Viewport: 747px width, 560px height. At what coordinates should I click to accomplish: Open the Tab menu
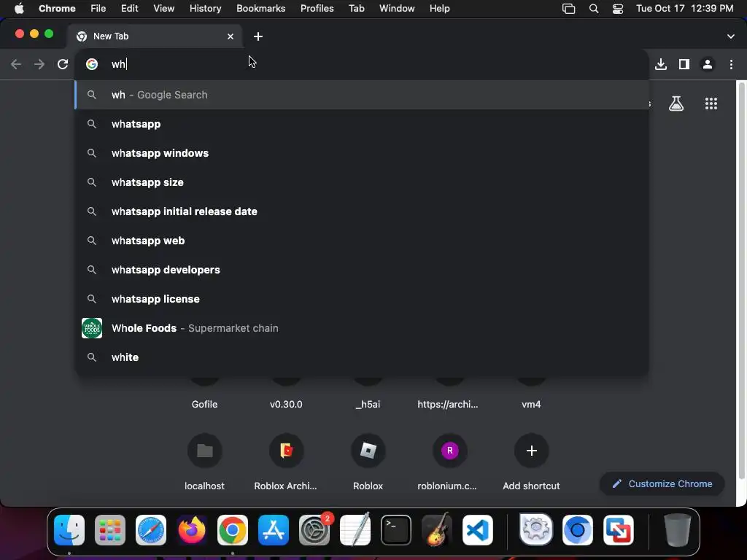point(356,8)
